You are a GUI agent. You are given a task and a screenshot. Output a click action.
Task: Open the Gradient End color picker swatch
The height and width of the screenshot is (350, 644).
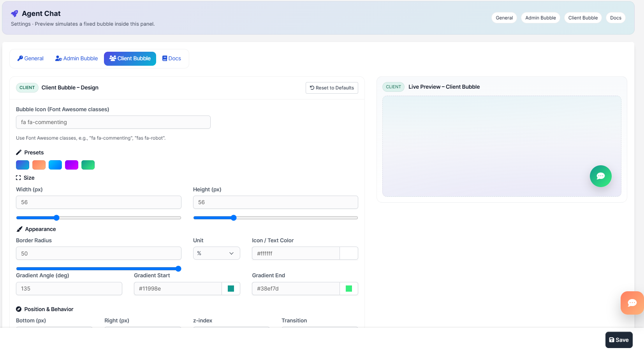349,289
